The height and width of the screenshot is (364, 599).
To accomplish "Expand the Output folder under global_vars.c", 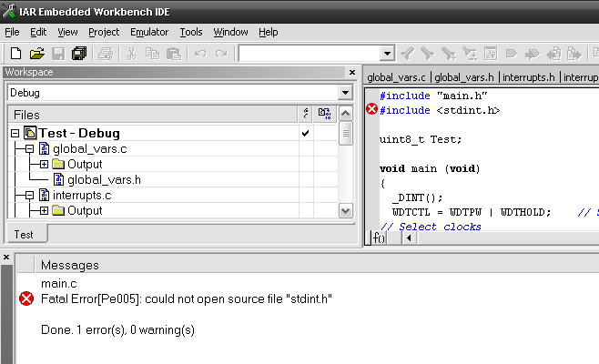I will pos(44,164).
